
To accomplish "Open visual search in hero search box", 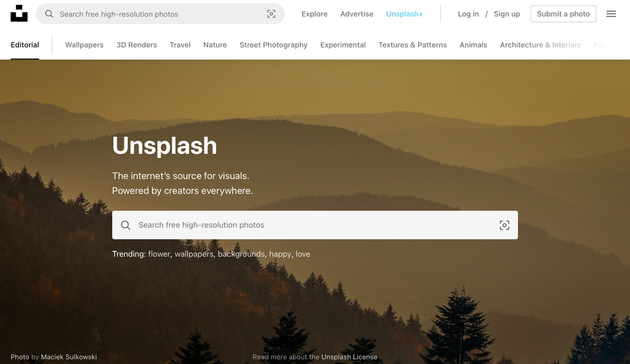I will pos(504,225).
